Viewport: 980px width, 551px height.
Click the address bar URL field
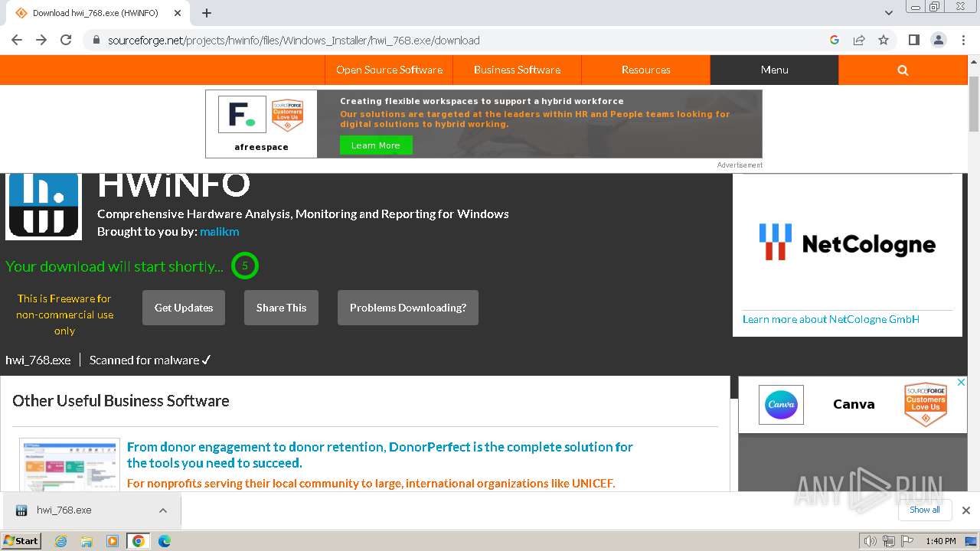(459, 40)
